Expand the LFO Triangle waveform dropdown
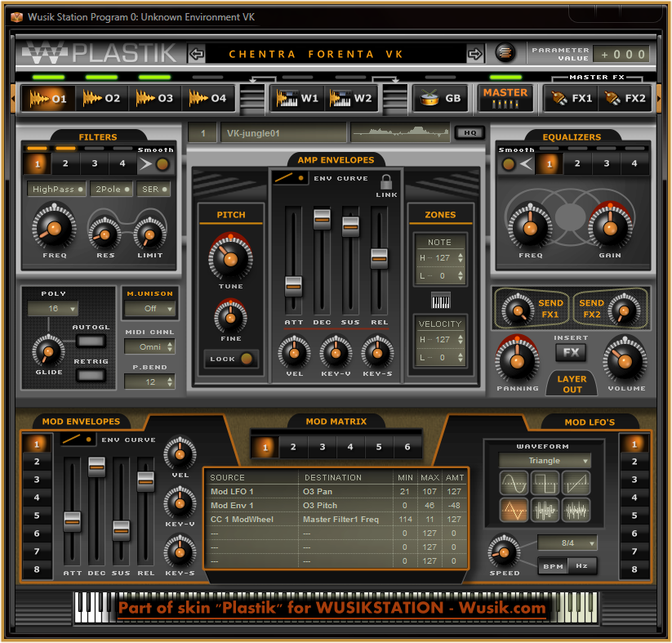The height and width of the screenshot is (643, 672). coord(545,461)
